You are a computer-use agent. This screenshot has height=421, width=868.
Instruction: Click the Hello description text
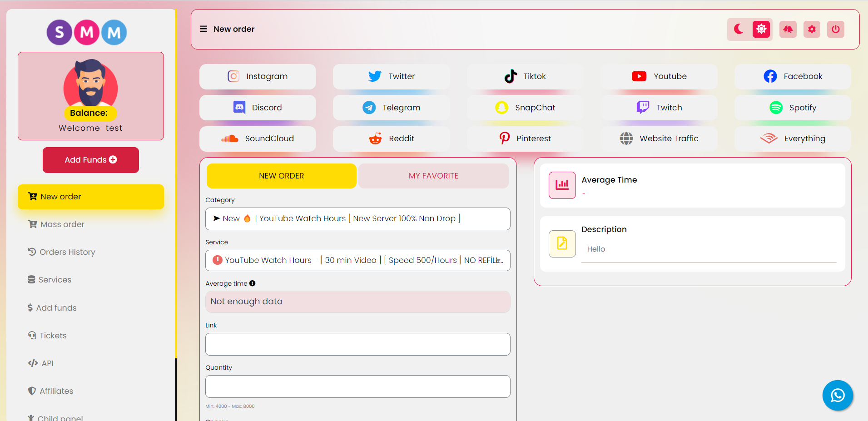click(596, 249)
